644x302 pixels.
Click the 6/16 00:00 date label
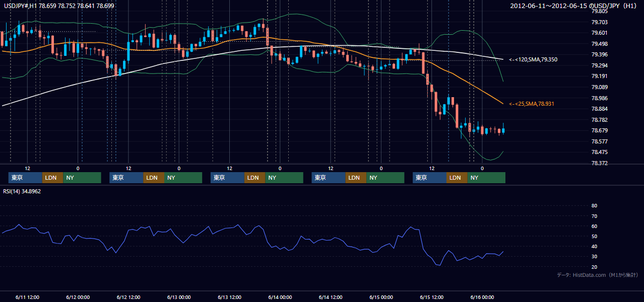[x=482, y=297]
